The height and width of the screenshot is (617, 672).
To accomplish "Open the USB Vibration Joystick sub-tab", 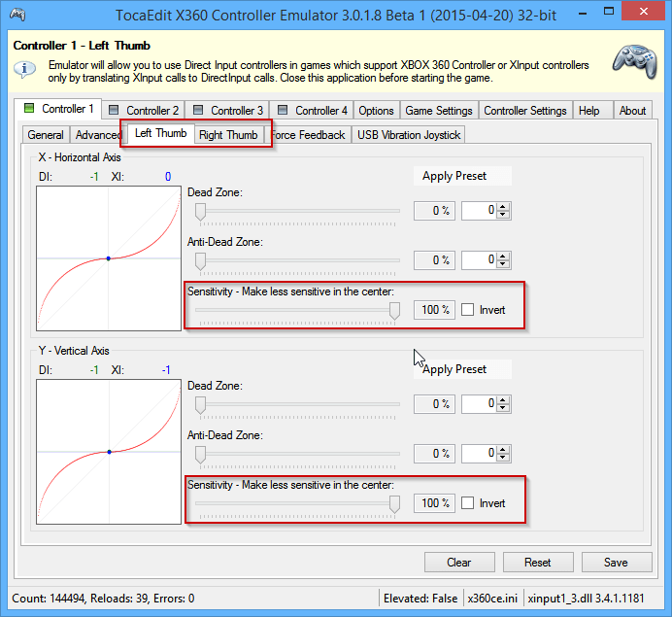I will (409, 135).
